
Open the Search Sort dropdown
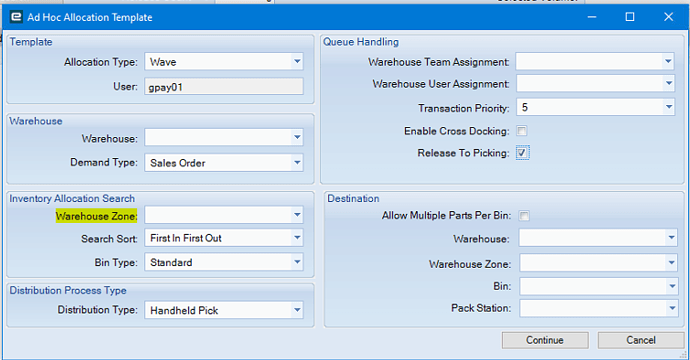coord(297,238)
